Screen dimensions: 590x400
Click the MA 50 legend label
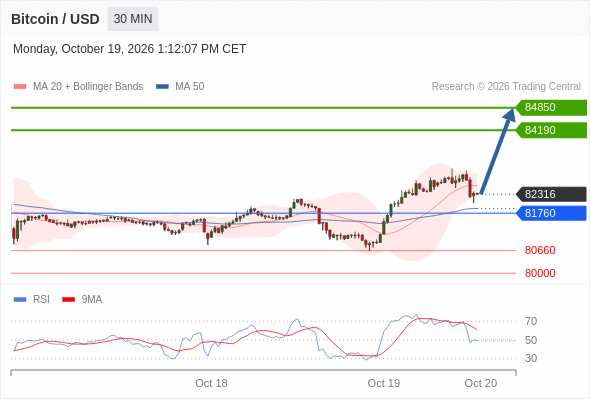click(x=190, y=87)
